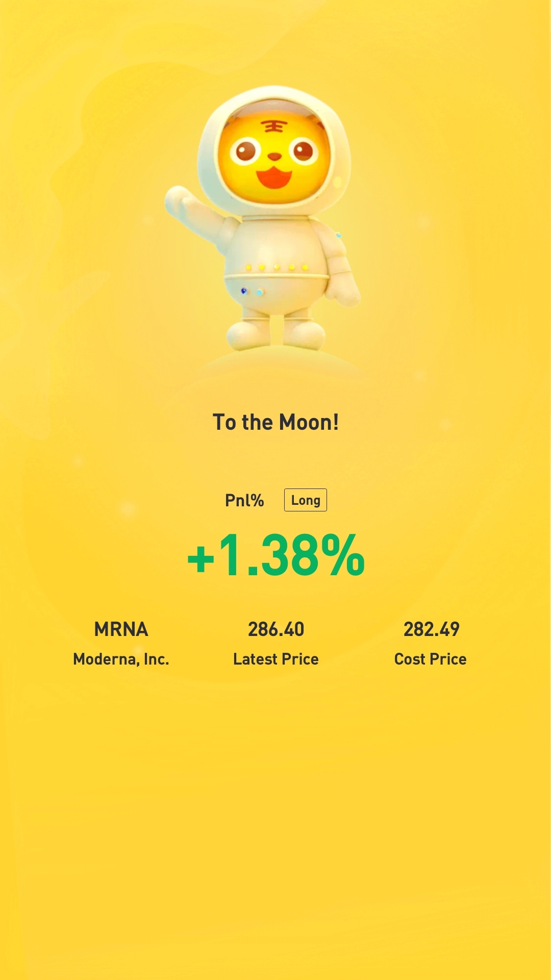The image size is (551, 980).
Task: Click the mascot's waving raised hand
Action: click(179, 201)
